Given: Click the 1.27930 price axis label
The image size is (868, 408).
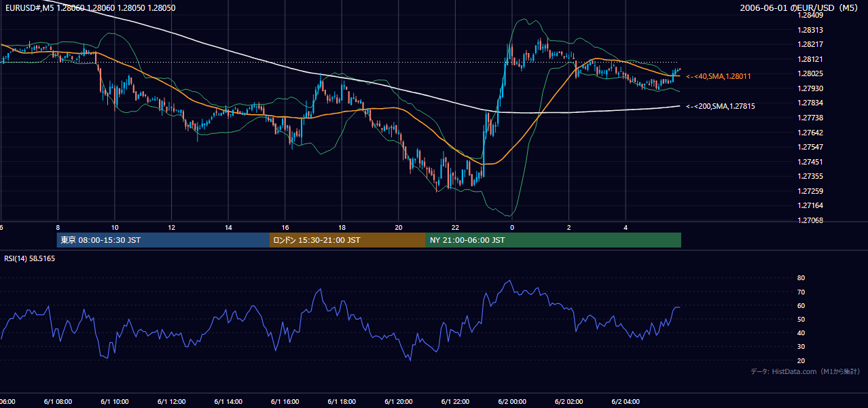Looking at the screenshot, I should (x=810, y=88).
